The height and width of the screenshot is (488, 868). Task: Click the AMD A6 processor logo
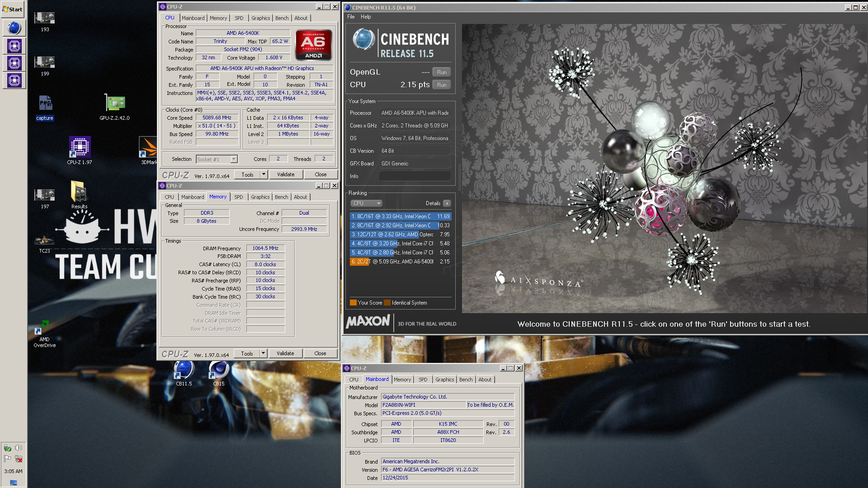(314, 45)
